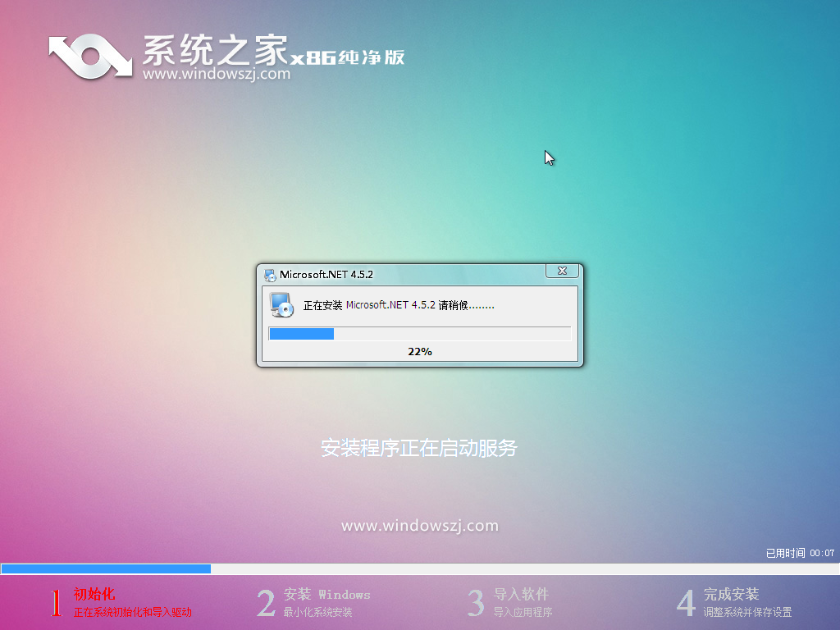The image size is (840, 630).
Task: Click the Microsoft.NET icon on the title bar
Action: [268, 274]
